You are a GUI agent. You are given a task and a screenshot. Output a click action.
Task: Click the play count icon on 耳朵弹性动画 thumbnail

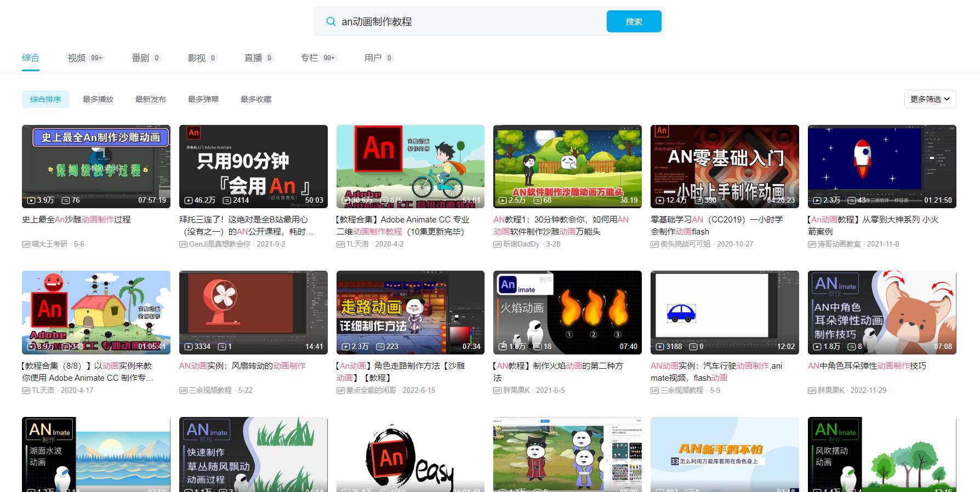pos(817,347)
